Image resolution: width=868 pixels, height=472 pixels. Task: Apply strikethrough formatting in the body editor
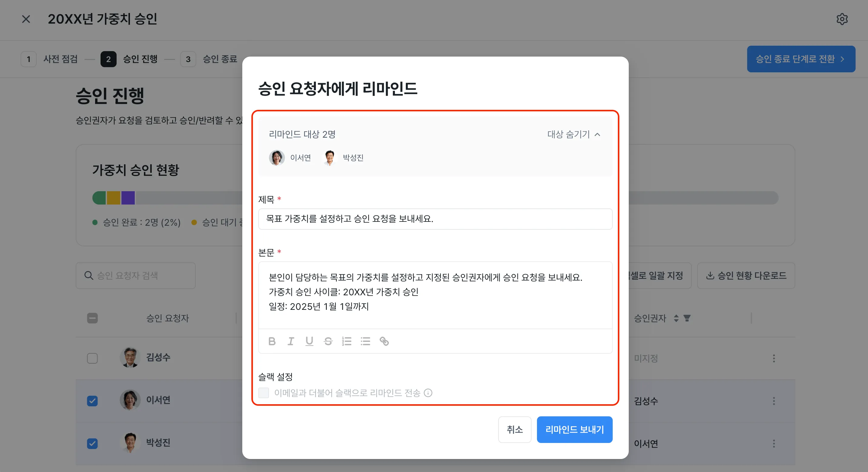(328, 341)
